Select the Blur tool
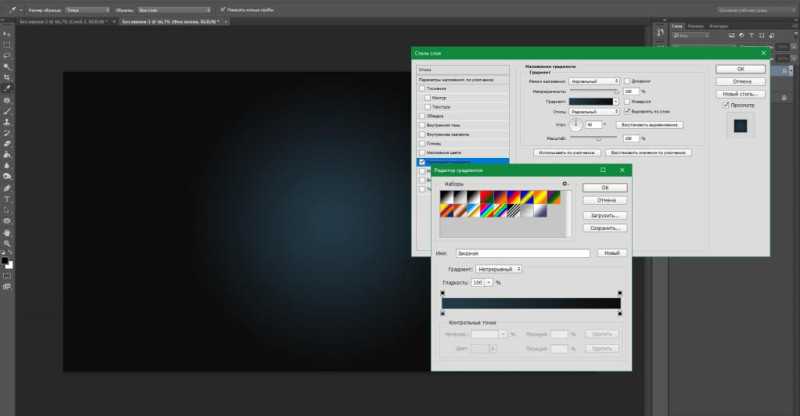Viewport: 800px width, 416px height. coord(7,165)
